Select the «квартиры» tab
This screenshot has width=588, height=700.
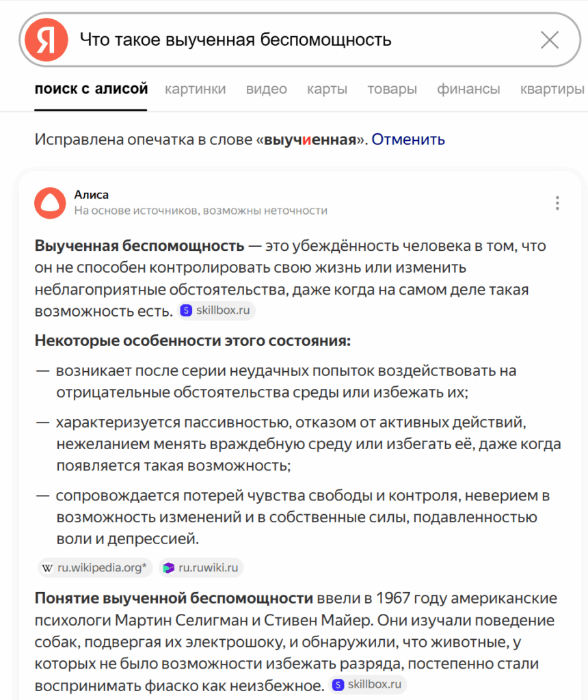(x=552, y=89)
